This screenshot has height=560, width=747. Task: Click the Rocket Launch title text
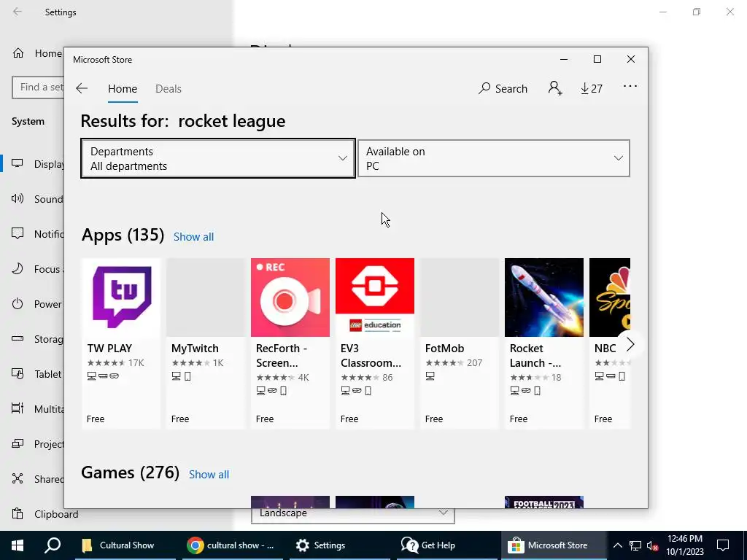[535, 356]
